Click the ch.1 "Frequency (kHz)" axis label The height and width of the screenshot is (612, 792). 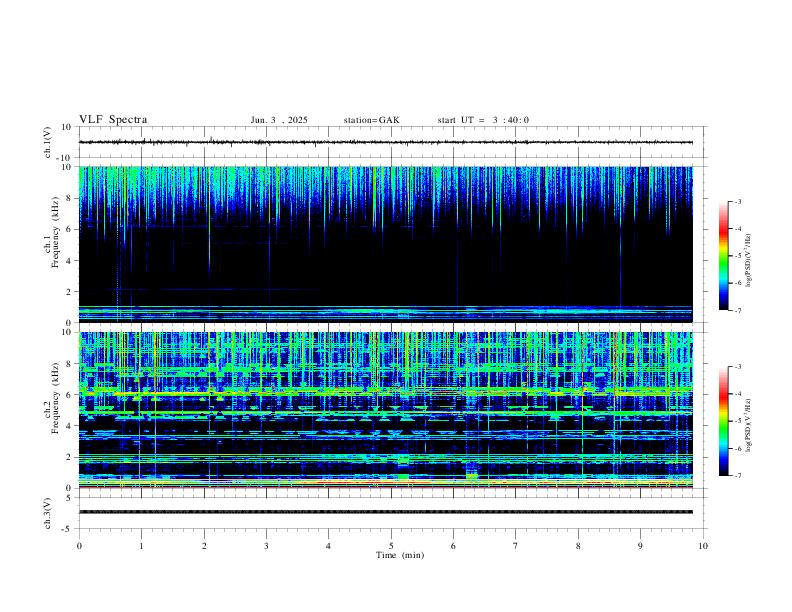click(55, 232)
